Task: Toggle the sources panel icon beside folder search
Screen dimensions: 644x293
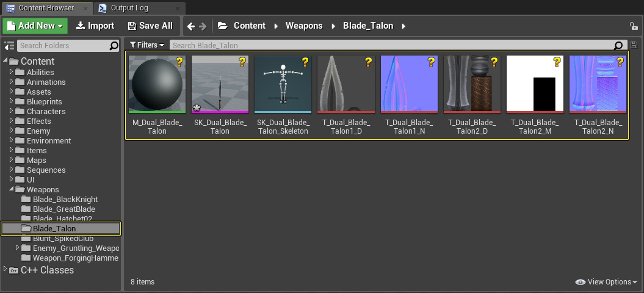Action: [9, 46]
